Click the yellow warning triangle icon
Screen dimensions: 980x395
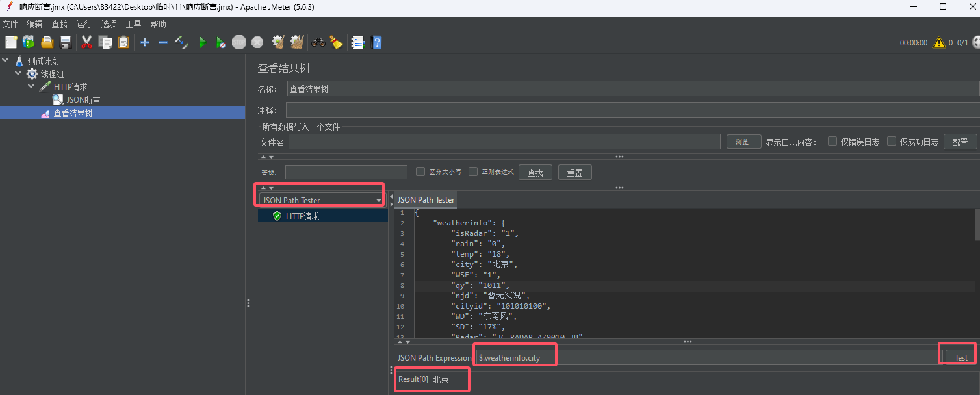pyautogui.click(x=939, y=42)
